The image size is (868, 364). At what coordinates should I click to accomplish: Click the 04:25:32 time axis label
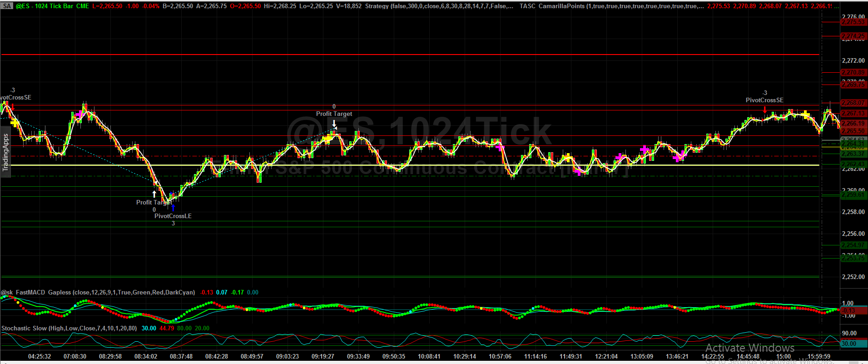pos(40,356)
